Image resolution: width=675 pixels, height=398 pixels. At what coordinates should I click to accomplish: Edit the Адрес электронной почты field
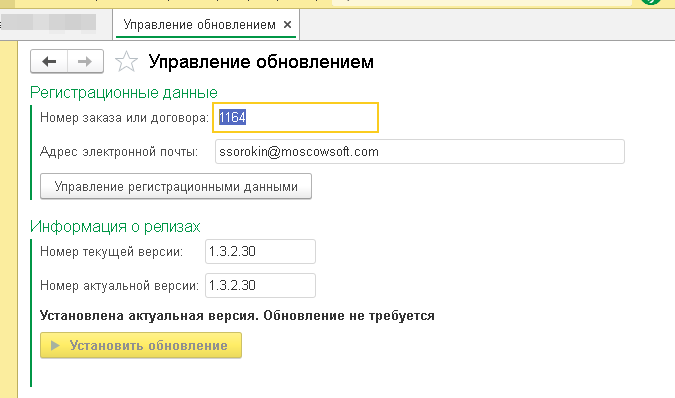pos(420,151)
